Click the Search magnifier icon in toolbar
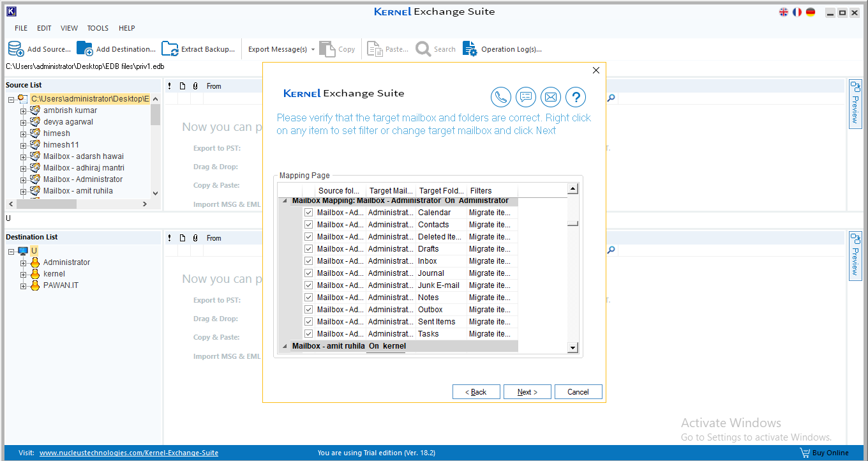Image resolution: width=868 pixels, height=461 pixels. tap(423, 49)
